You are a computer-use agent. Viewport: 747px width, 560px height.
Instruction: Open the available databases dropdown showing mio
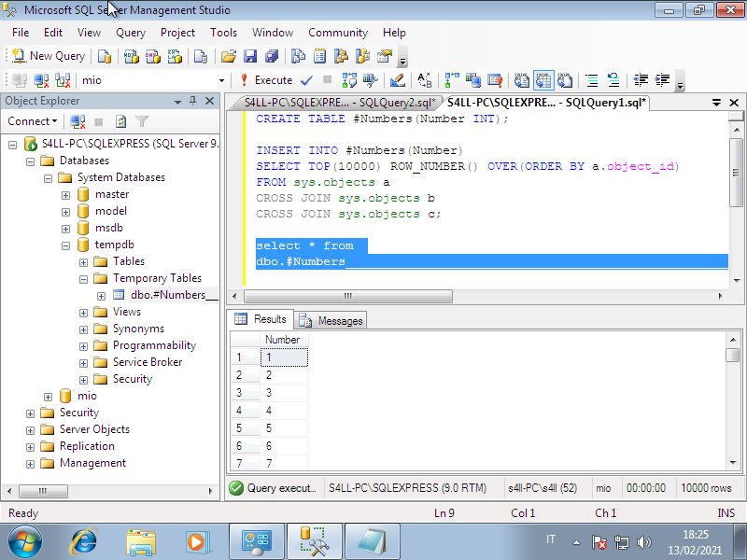click(x=221, y=80)
